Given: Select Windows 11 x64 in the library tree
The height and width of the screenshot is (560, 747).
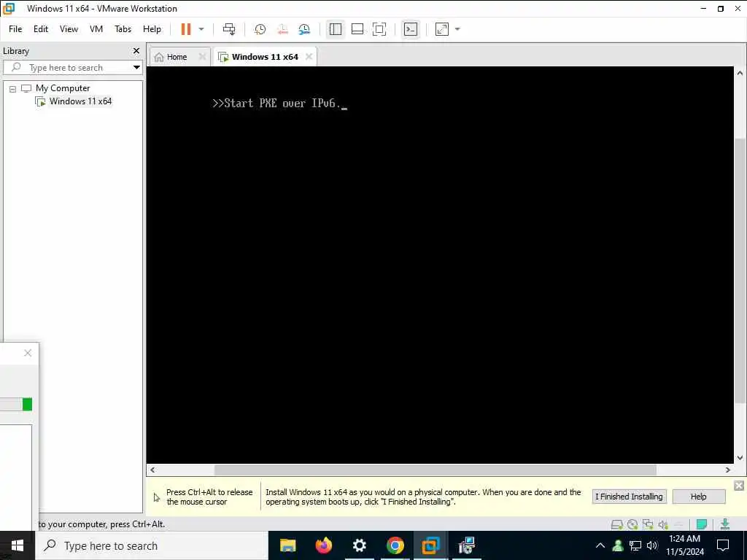Looking at the screenshot, I should point(80,101).
